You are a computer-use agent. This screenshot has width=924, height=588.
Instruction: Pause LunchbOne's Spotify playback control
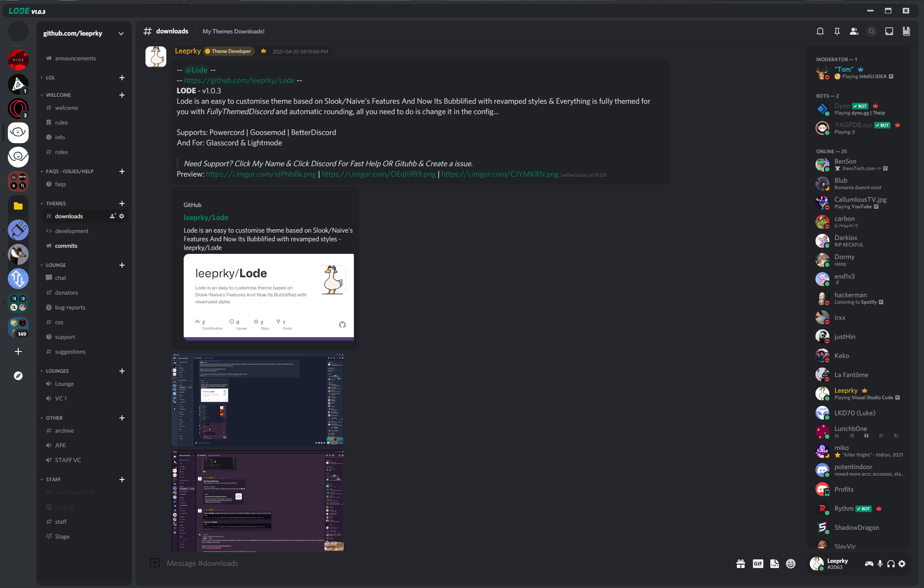[x=866, y=436]
